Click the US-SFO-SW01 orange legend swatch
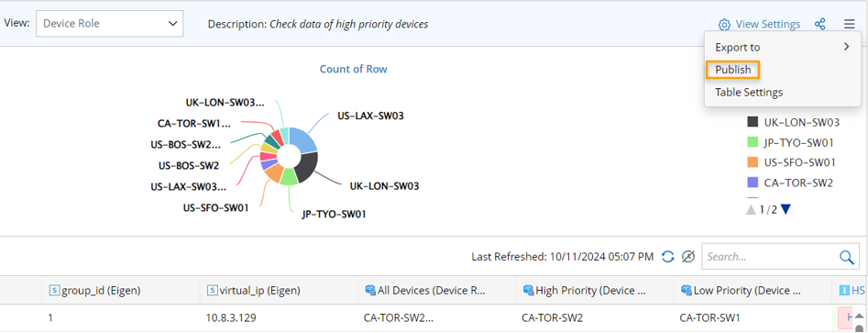 click(x=753, y=162)
